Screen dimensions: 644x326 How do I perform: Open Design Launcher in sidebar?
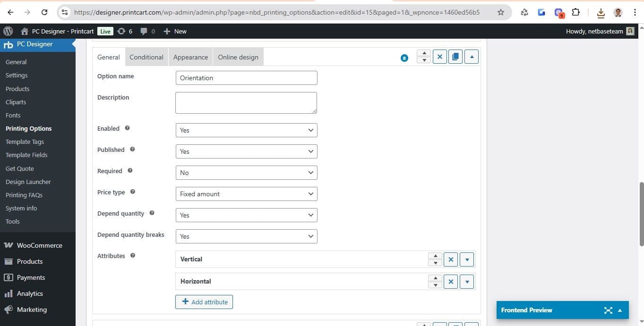(28, 182)
